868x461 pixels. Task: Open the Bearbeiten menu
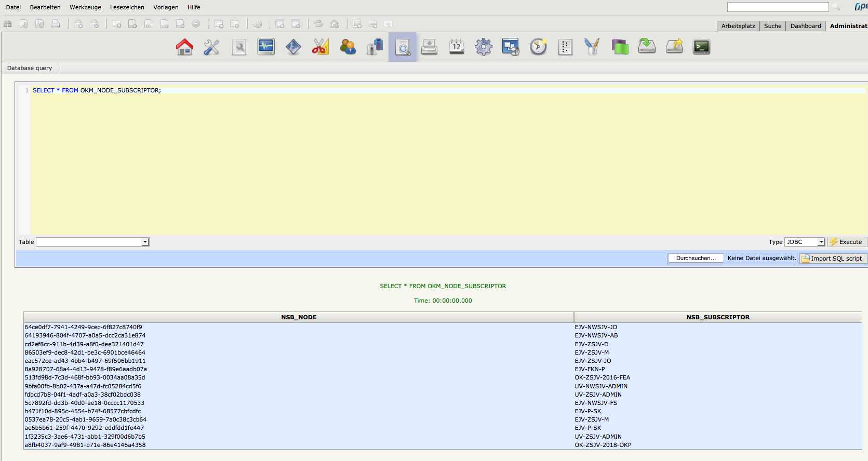coord(45,7)
